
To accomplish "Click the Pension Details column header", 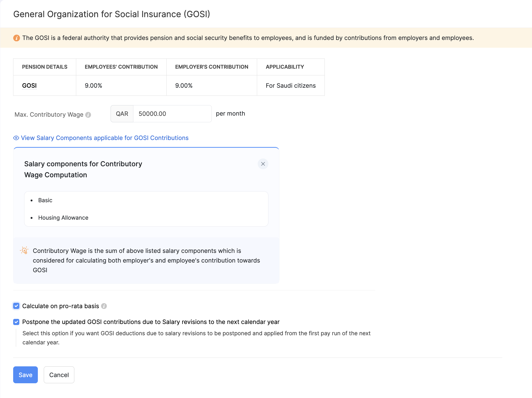I will [45, 67].
